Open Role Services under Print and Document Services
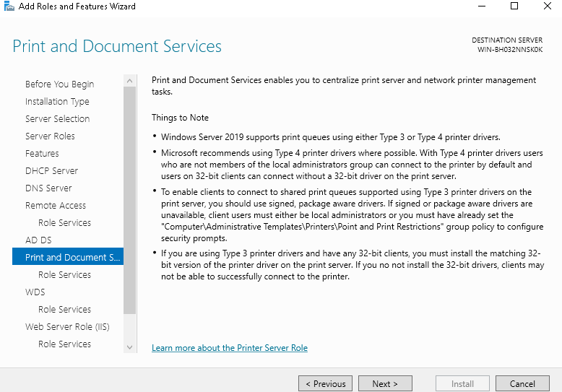 pos(64,275)
